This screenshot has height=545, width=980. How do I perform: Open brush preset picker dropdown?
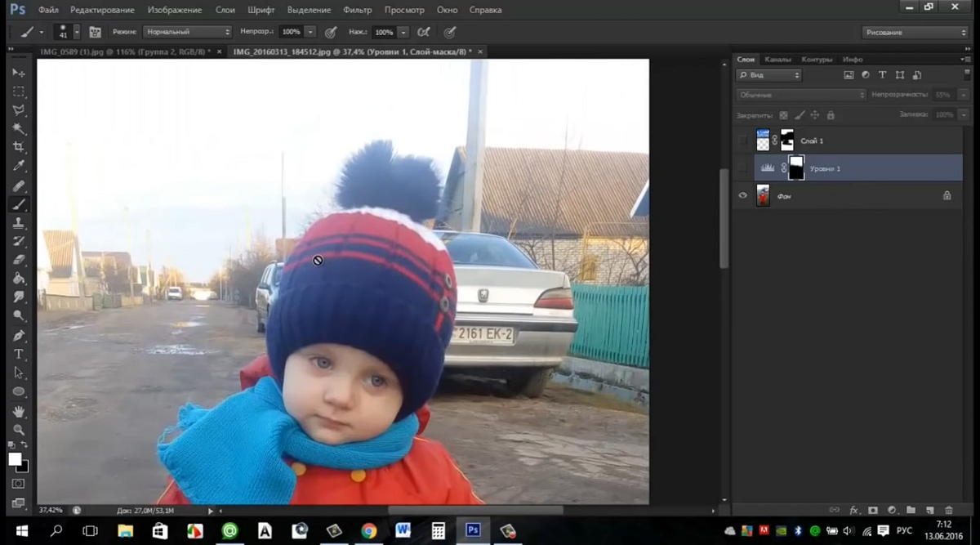tap(77, 32)
